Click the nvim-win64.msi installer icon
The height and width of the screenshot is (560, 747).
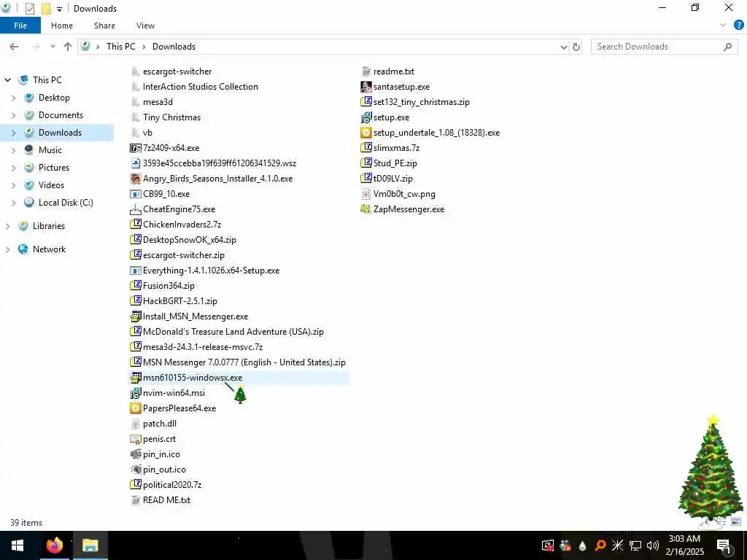click(x=136, y=393)
